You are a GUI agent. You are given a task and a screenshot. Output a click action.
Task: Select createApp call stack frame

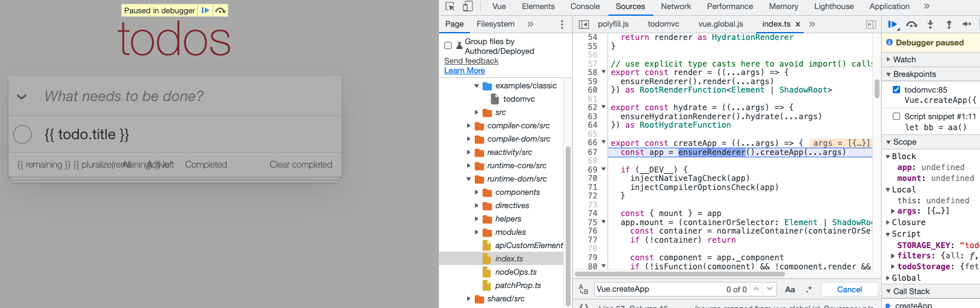914,304
